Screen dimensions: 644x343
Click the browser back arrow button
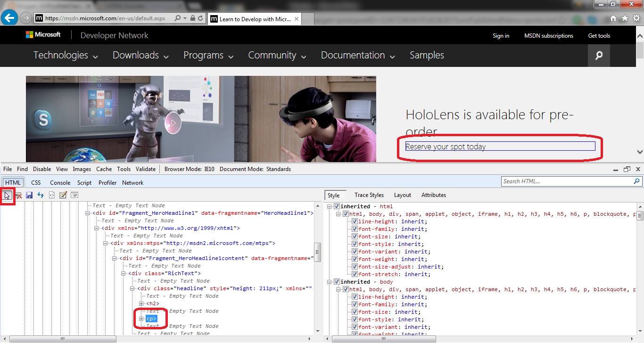click(x=9, y=18)
